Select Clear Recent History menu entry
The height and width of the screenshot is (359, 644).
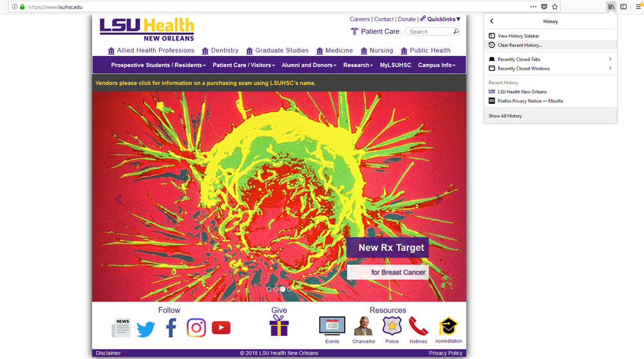[520, 45]
